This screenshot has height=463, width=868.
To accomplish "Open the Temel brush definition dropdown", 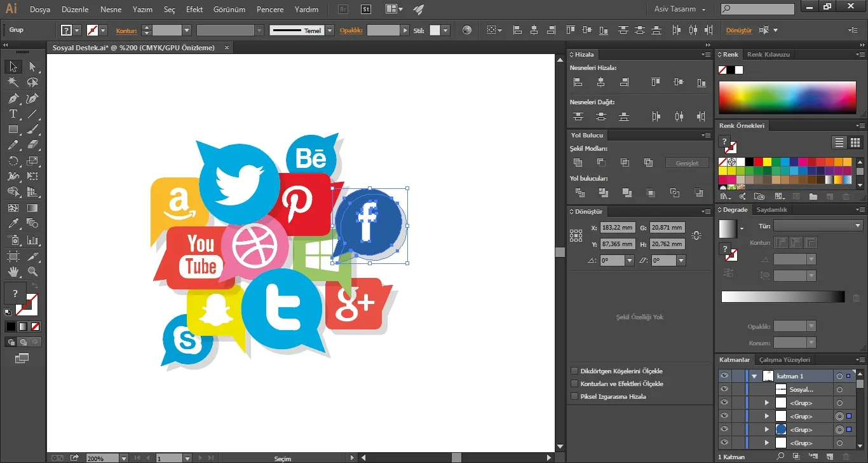I will pyautogui.click(x=329, y=30).
